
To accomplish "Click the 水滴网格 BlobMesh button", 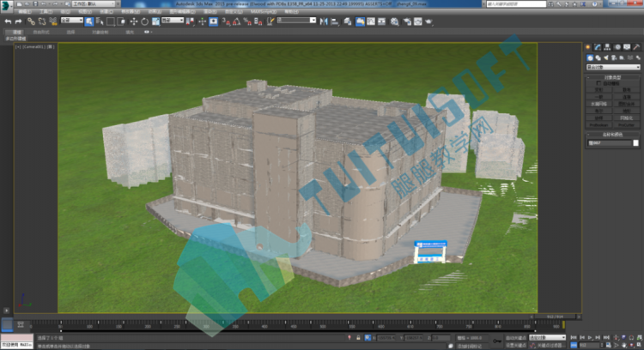I will point(598,104).
